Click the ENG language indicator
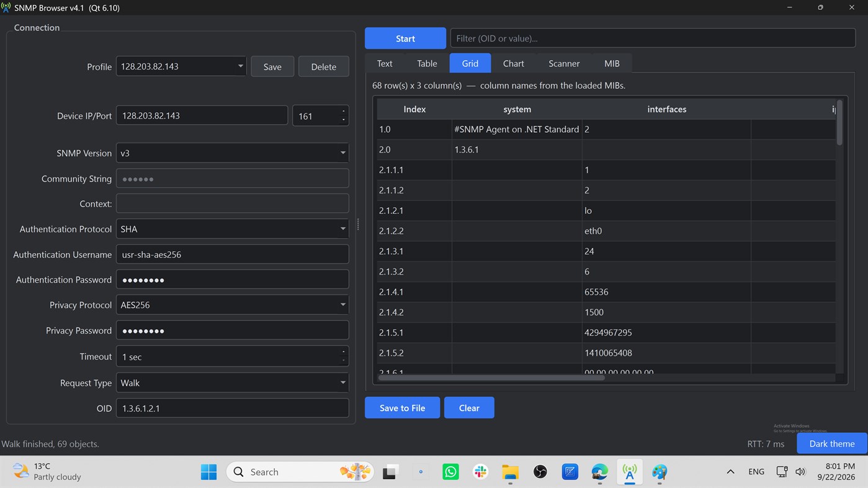Viewport: 868px width, 488px height. 756,472
